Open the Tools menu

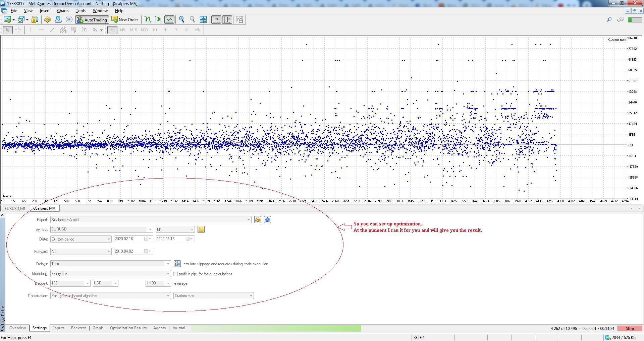(80, 11)
